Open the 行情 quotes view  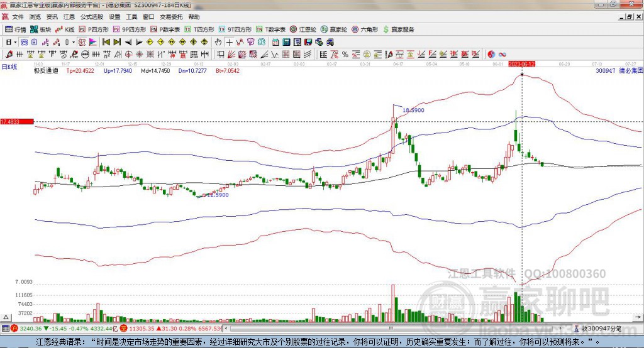point(16,30)
